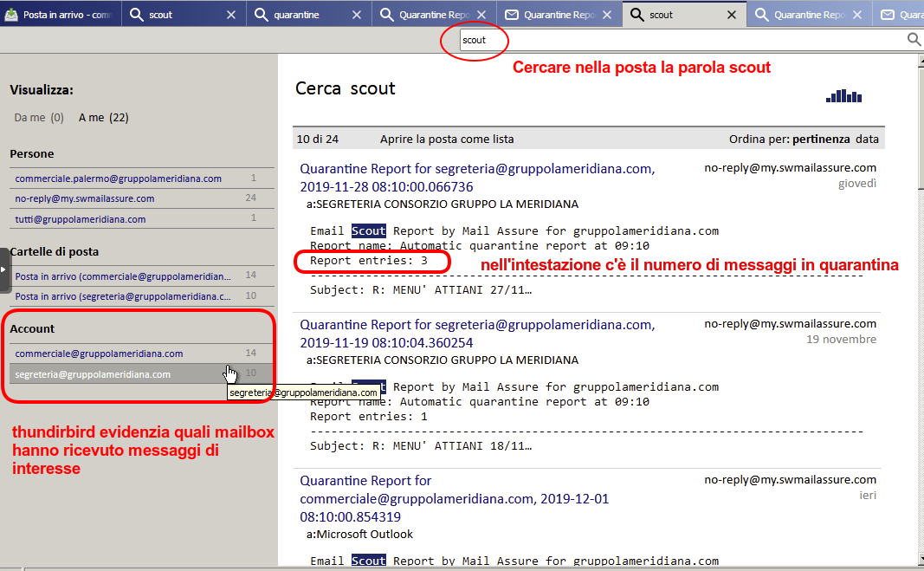Viewport: 924px width, 571px height.
Task: Click the magnifier icon in the search box
Action: pos(913,40)
